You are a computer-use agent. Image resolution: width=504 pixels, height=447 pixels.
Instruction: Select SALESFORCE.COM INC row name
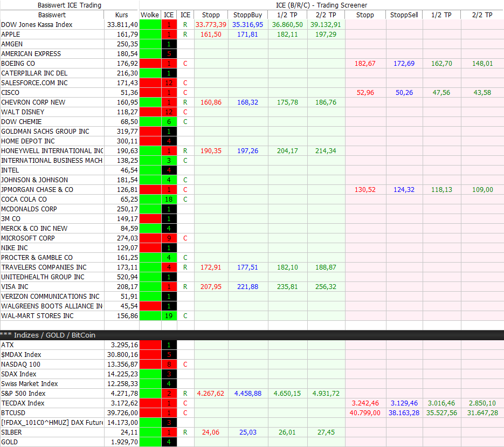point(34,83)
